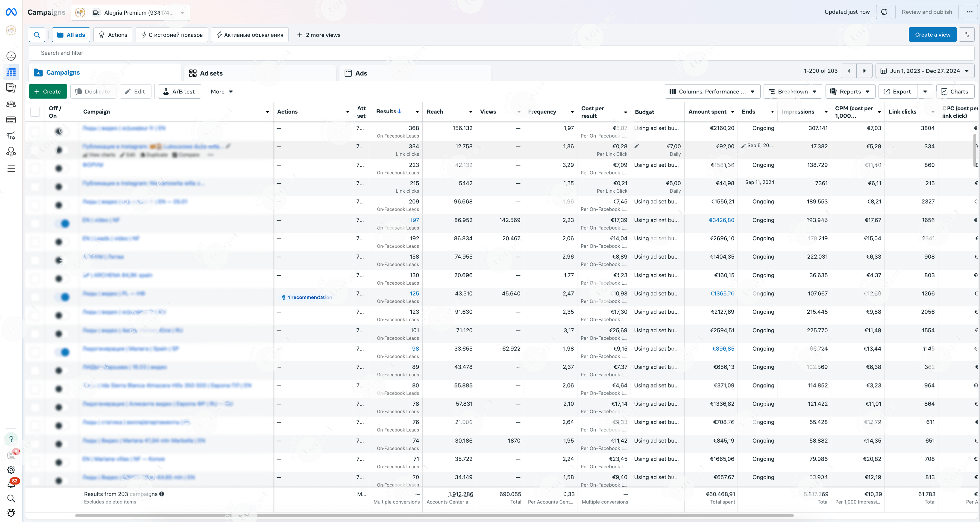Open the date range dropdown
The height and width of the screenshot is (522, 980).
pyautogui.click(x=924, y=71)
